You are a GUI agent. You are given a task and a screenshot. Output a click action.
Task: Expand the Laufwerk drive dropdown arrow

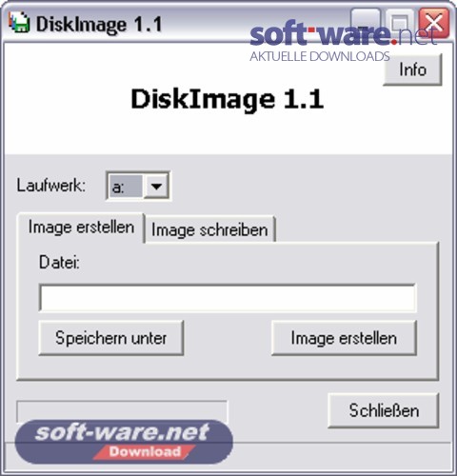click(x=156, y=186)
